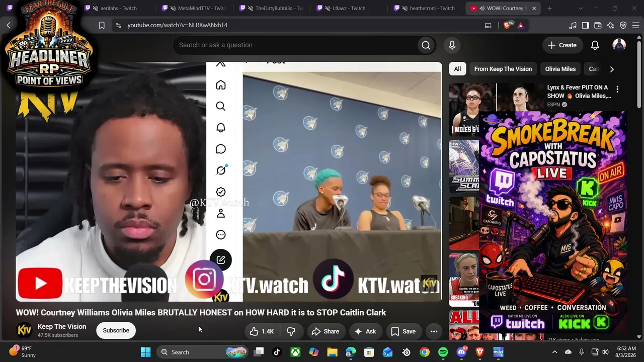This screenshot has height=362, width=644.
Task: Filter suggestions by Olivia Miles chip
Action: point(560,69)
